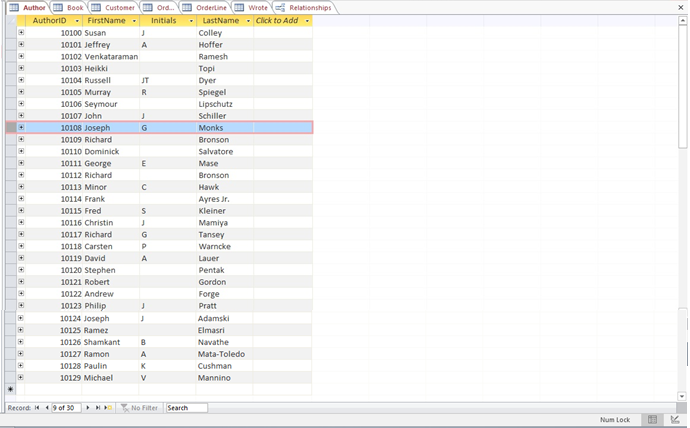Screen dimensions: 690x428
Task: Click the new record row selector asterisk
Action: [11, 389]
